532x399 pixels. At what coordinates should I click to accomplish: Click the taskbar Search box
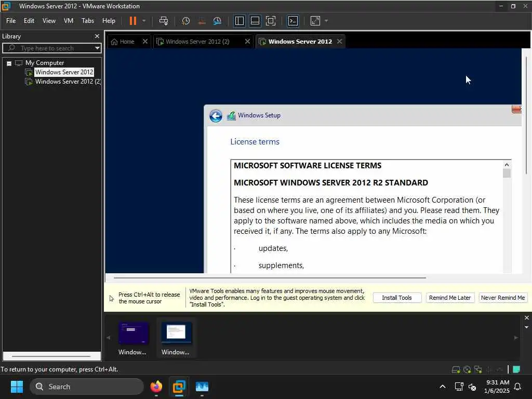pyautogui.click(x=87, y=387)
